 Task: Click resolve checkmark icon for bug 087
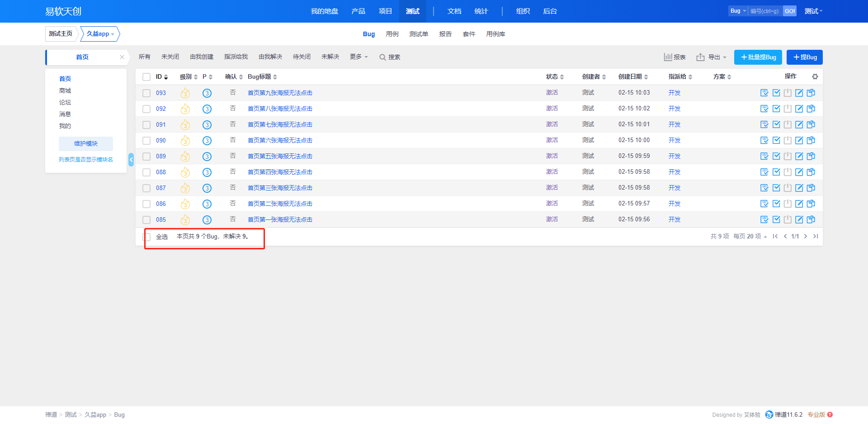(776, 188)
